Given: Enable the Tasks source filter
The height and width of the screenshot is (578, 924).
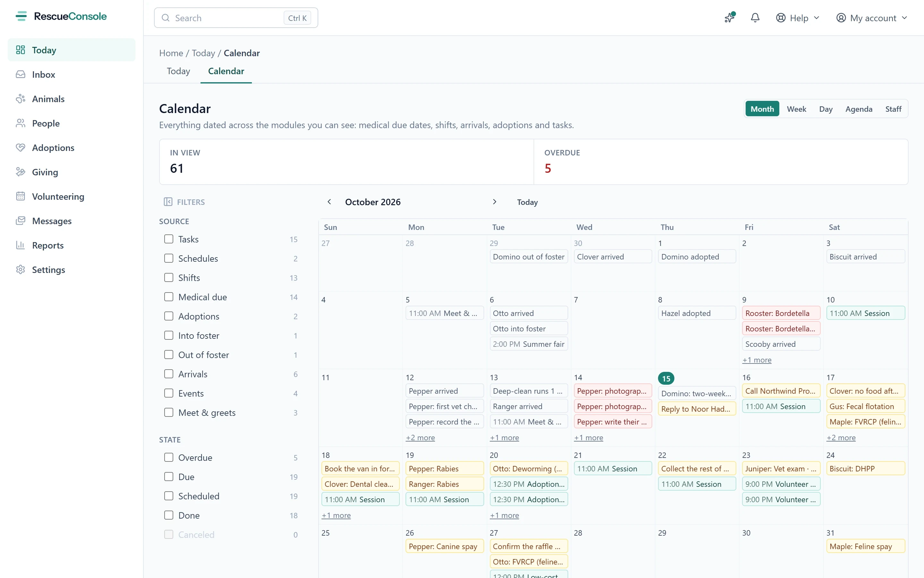Looking at the screenshot, I should point(168,239).
